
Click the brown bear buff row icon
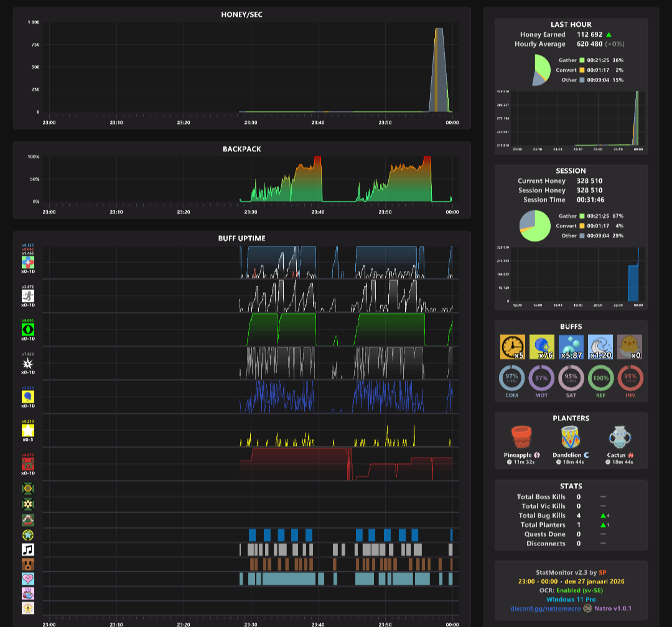click(28, 564)
